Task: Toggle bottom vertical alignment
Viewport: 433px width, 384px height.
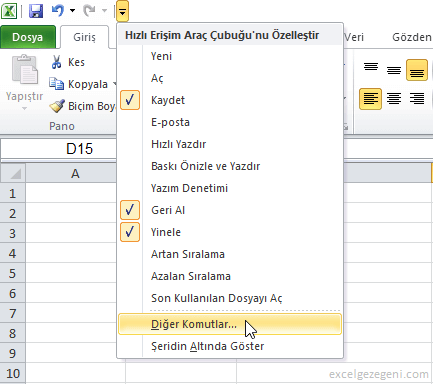Action: [417, 70]
